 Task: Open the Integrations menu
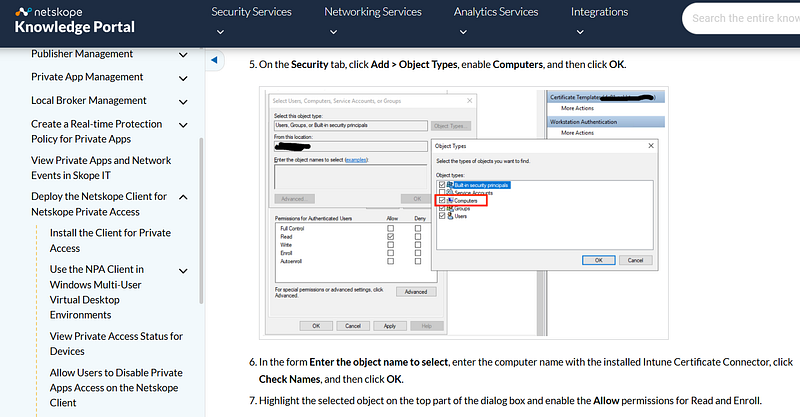point(599,12)
